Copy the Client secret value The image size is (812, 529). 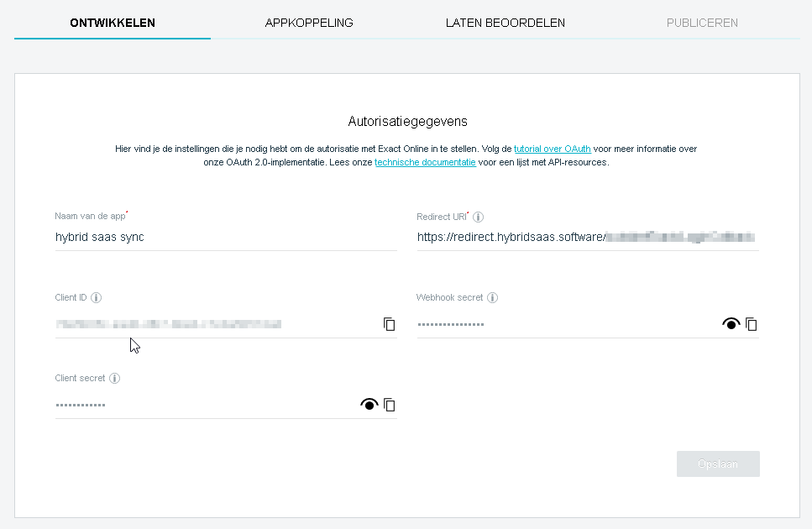[x=389, y=405]
